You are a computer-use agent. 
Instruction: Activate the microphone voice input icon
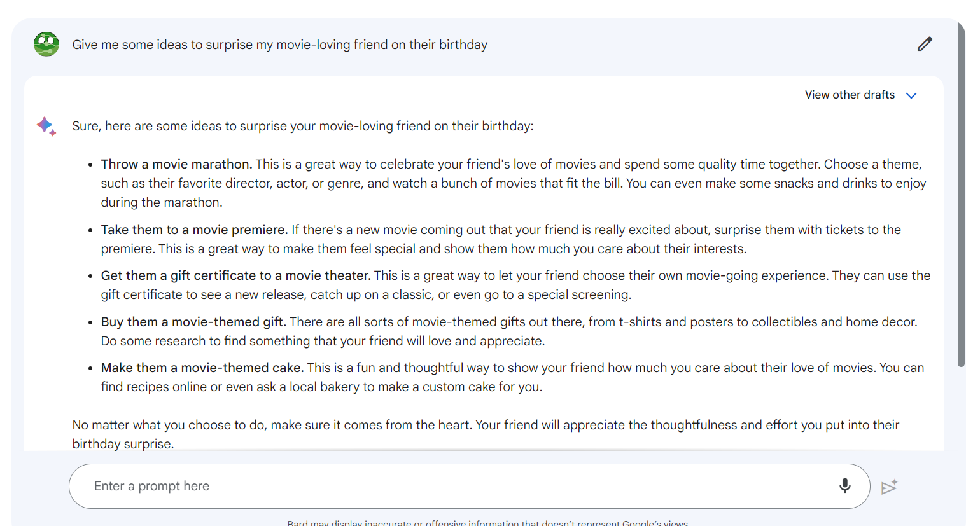844,486
